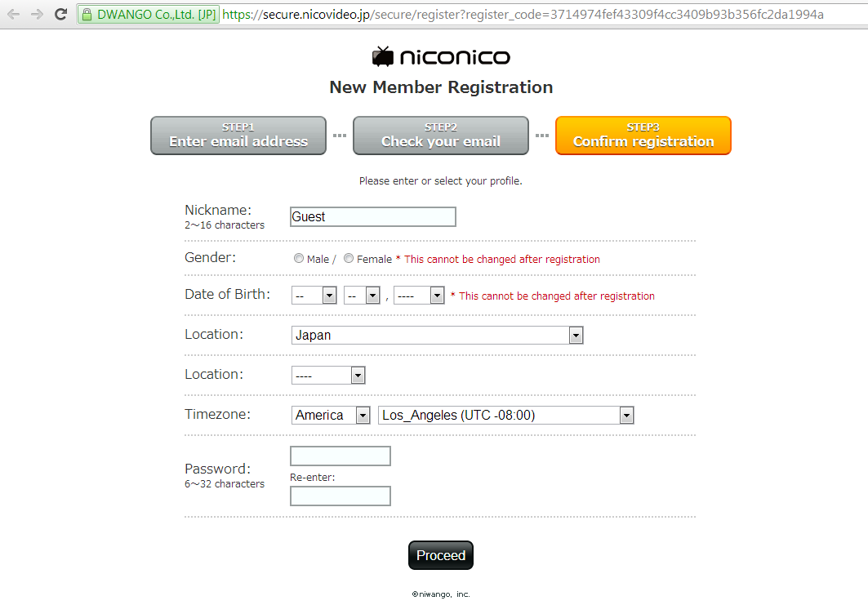This screenshot has width=868, height=614.
Task: Click Date of Birth 'cannot be changed' warning
Action: pyautogui.click(x=553, y=296)
